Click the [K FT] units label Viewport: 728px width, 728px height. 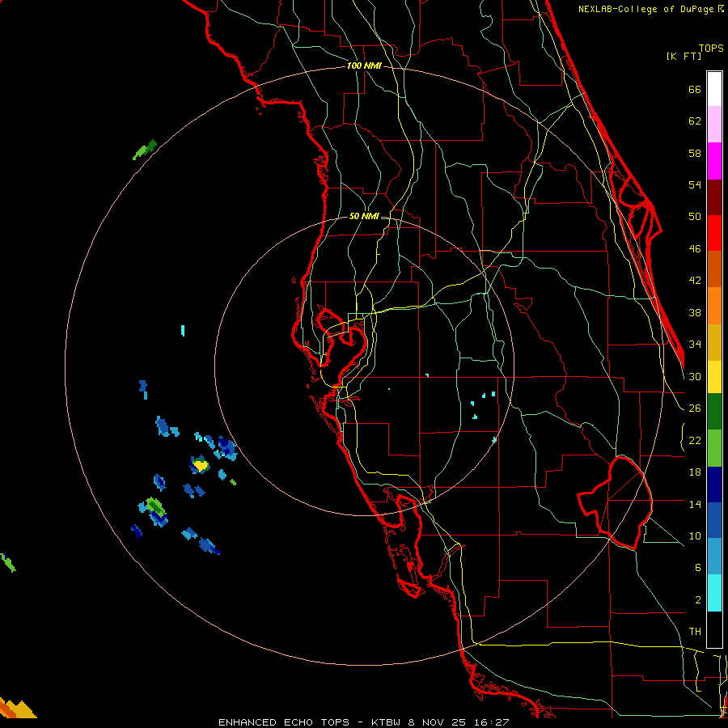point(684,56)
